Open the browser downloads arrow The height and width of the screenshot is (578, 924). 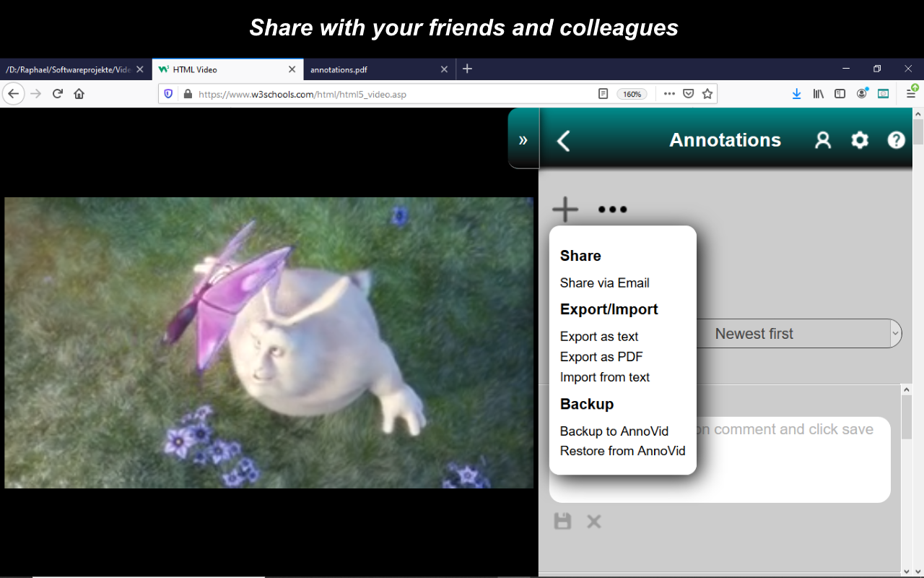click(x=796, y=94)
